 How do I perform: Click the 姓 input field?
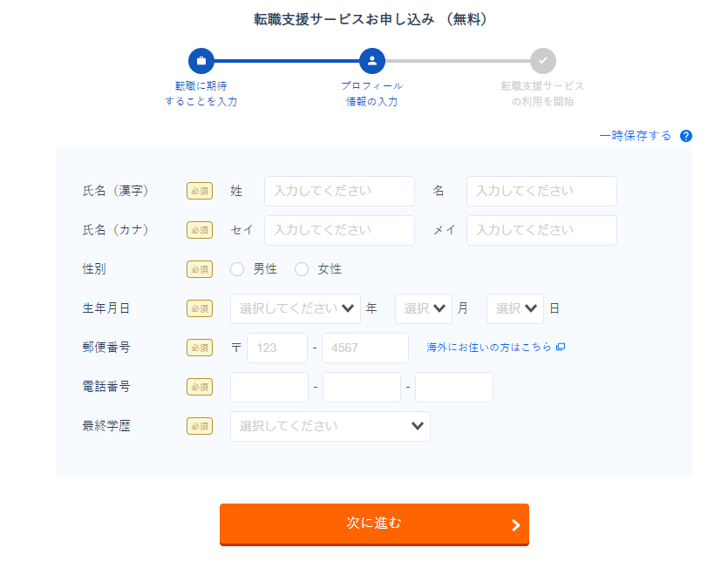[338, 191]
